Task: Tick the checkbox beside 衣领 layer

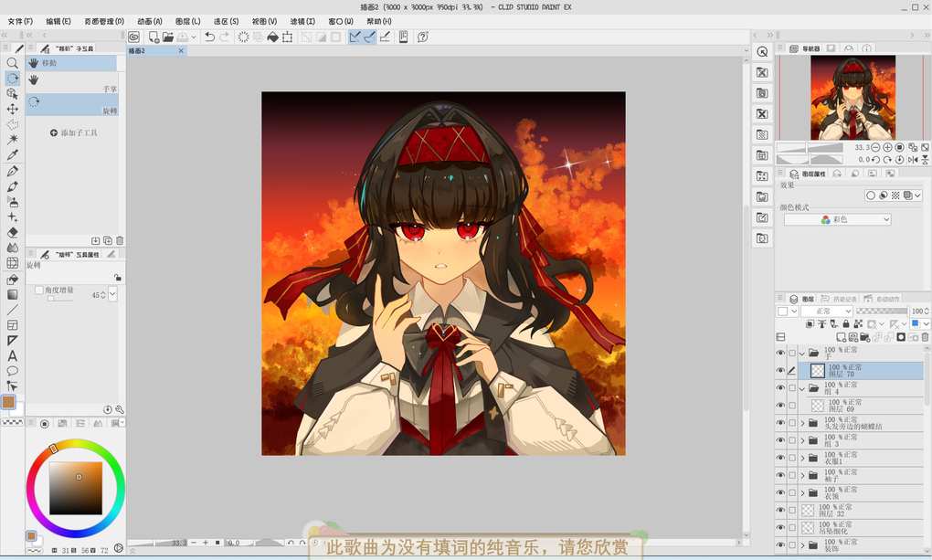Action: pos(791,492)
